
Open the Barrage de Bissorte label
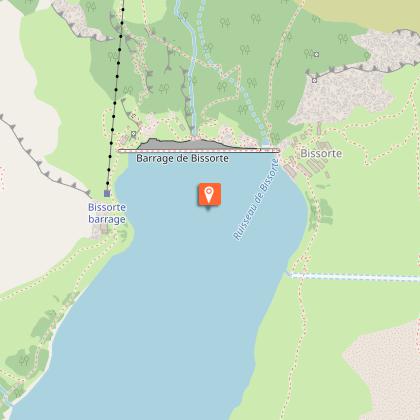[182, 158]
